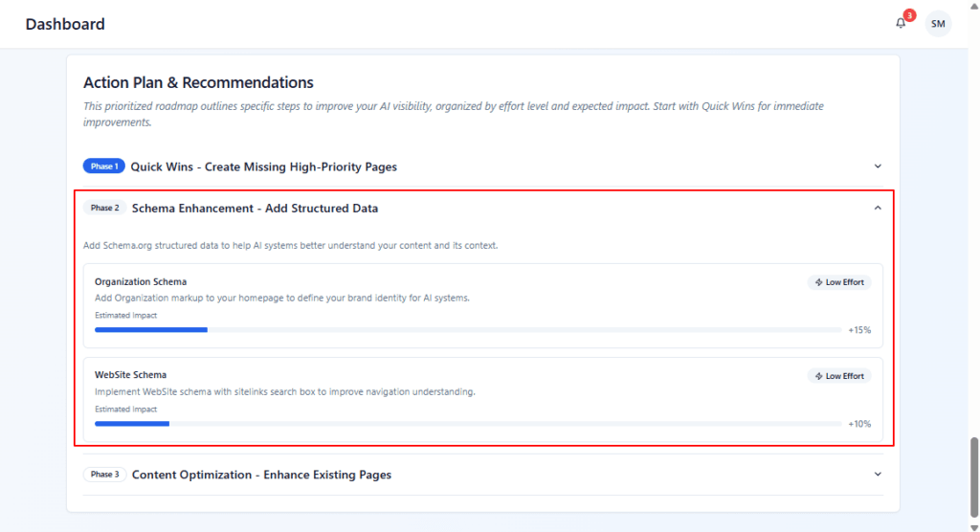
Task: Open Quick Wins - Create Missing High-Priority Pages
Action: [x=263, y=166]
